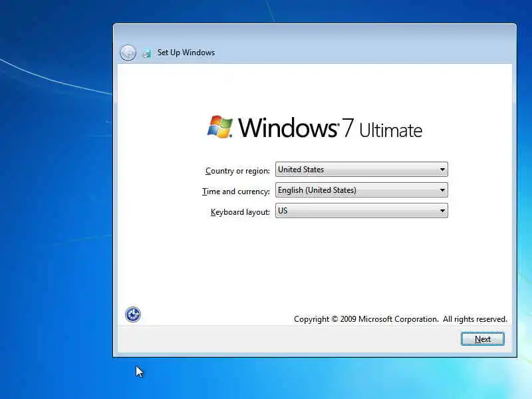The width and height of the screenshot is (532, 399).
Task: Open the Ease of Access icon
Action: coord(132,315)
